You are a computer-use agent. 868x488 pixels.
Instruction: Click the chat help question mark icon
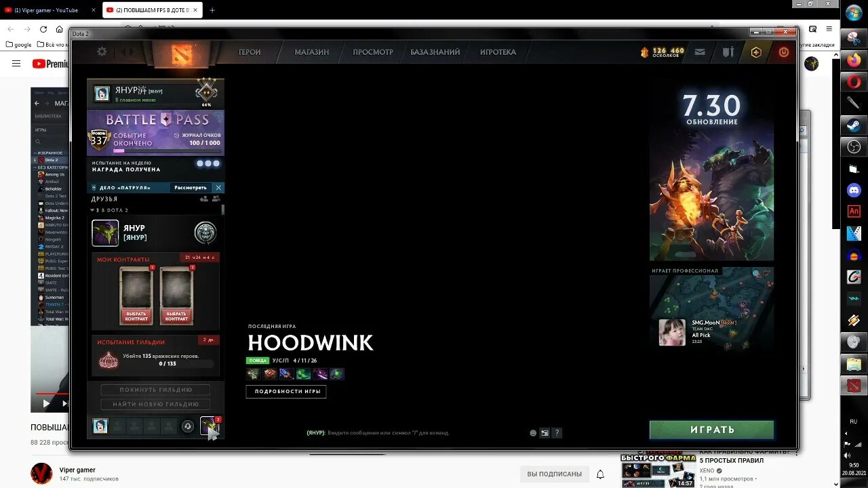pos(557,432)
